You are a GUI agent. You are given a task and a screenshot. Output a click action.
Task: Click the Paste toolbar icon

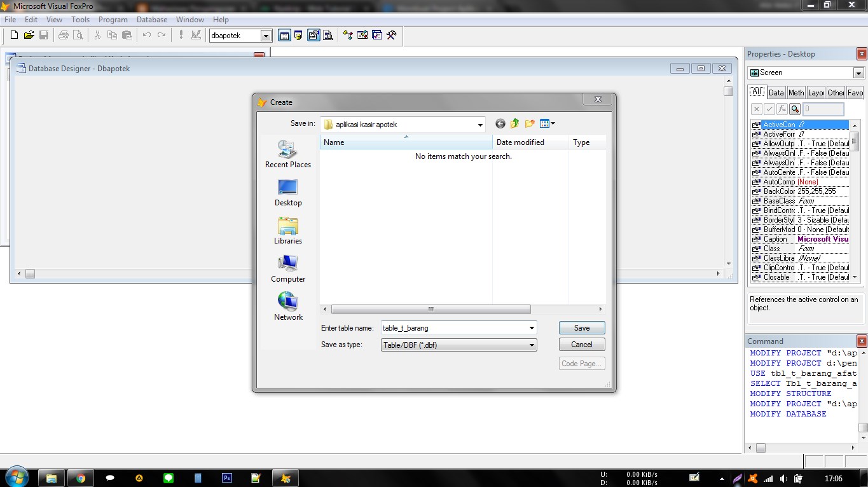pos(127,35)
